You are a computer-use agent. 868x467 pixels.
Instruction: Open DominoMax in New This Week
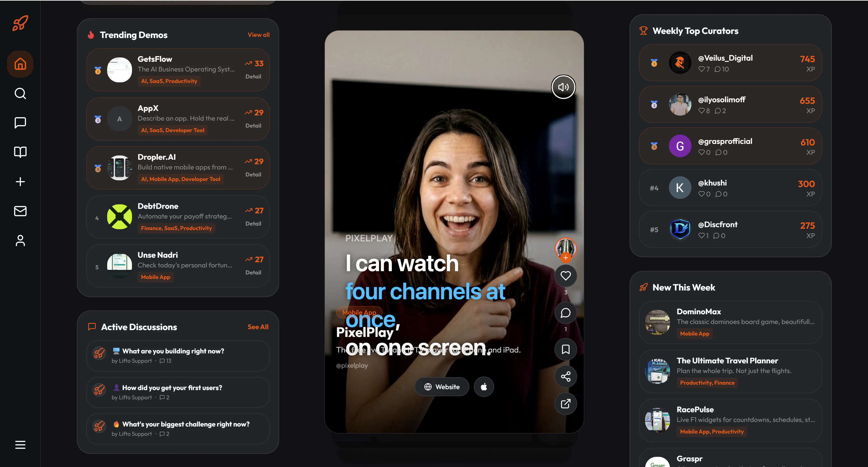730,322
